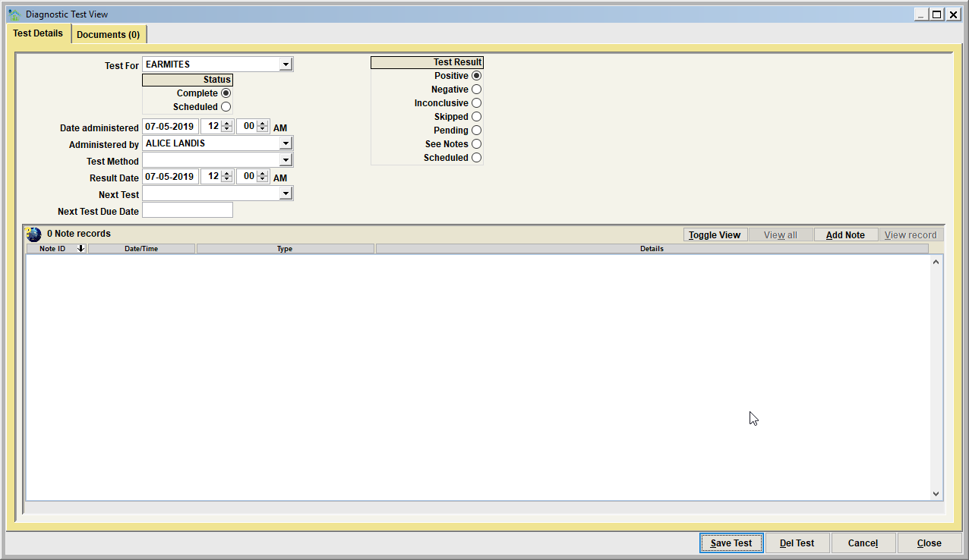This screenshot has height=560, width=969.
Task: Set status to Scheduled radio button
Action: tap(226, 107)
